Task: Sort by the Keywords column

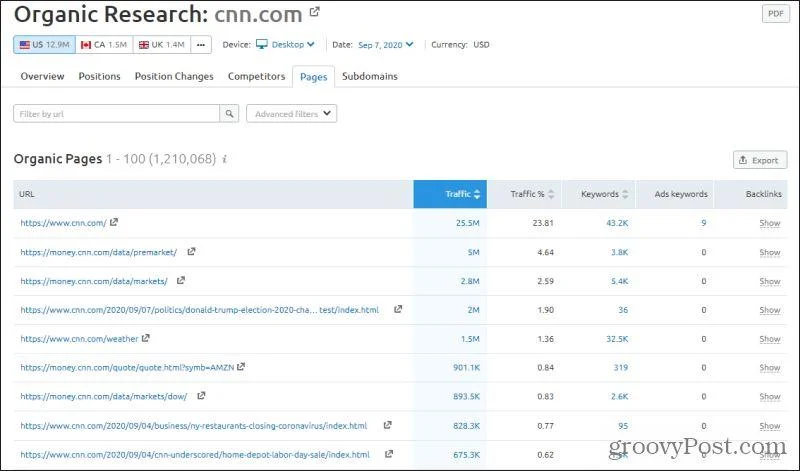Action: (x=598, y=194)
